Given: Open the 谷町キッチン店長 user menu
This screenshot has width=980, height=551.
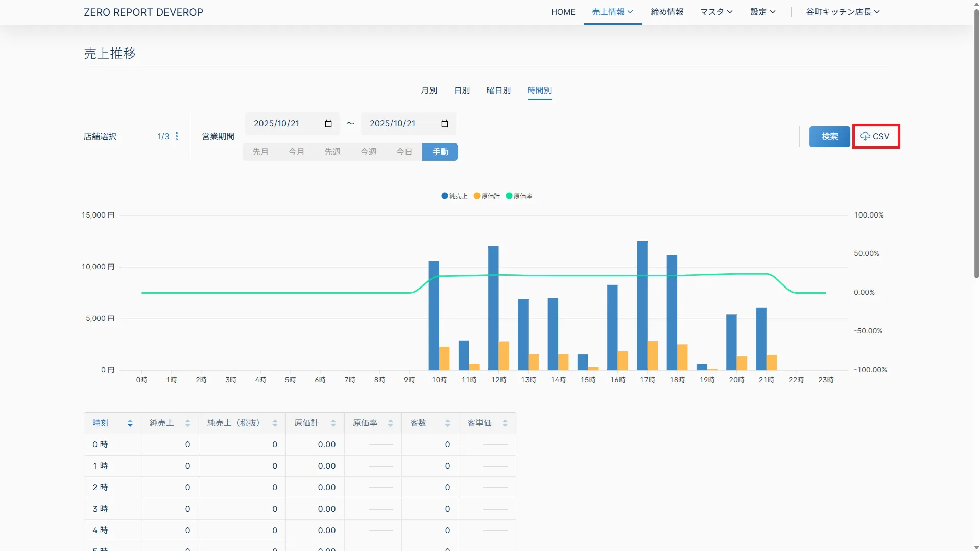Looking at the screenshot, I should click(843, 12).
